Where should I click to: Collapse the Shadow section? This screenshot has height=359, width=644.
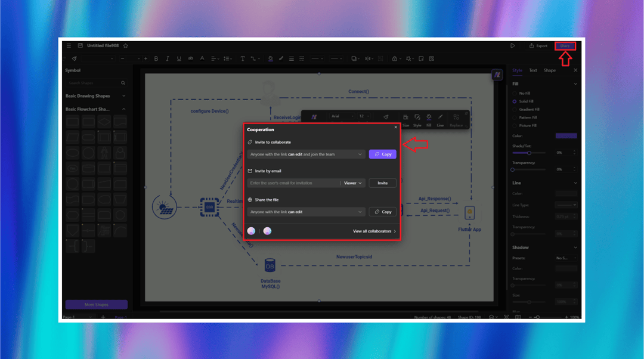click(575, 247)
